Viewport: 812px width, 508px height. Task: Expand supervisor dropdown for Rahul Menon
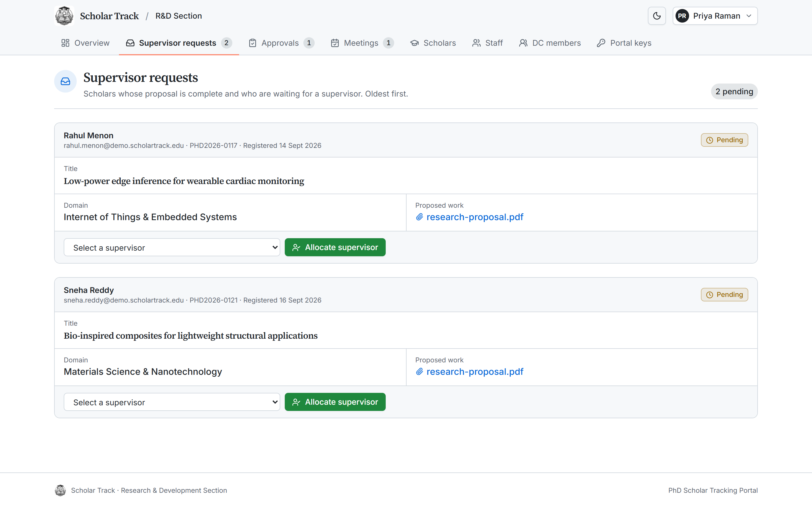point(172,247)
